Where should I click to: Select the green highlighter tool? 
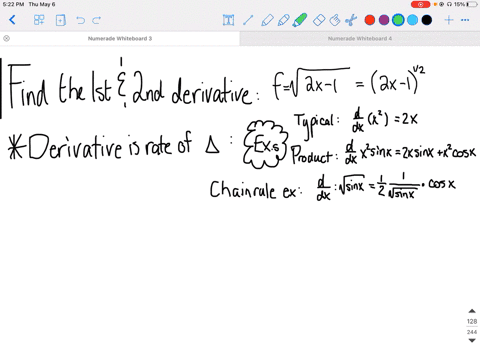(300, 20)
